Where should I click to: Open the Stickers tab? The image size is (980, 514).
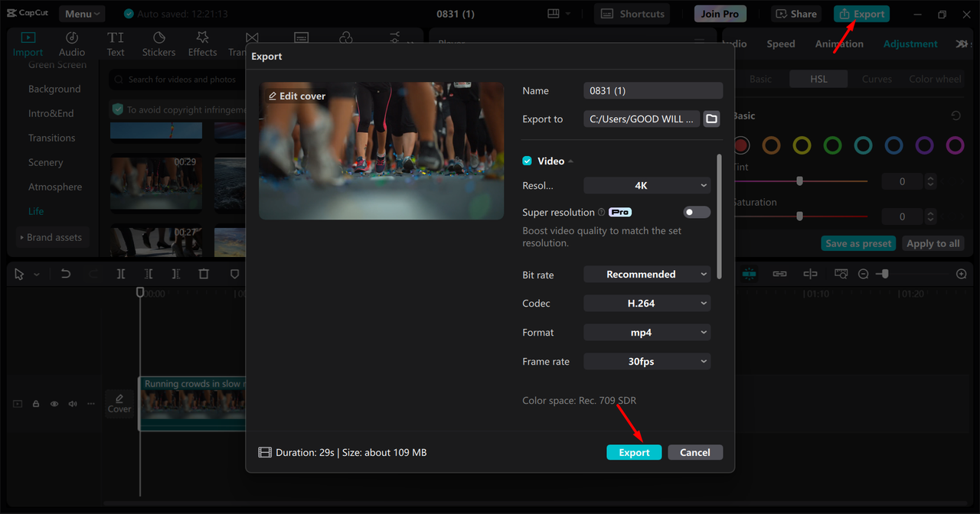tap(158, 44)
